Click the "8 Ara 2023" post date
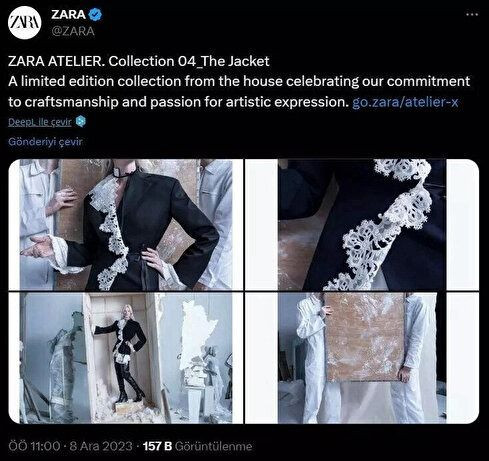The image size is (489, 461). (x=101, y=446)
